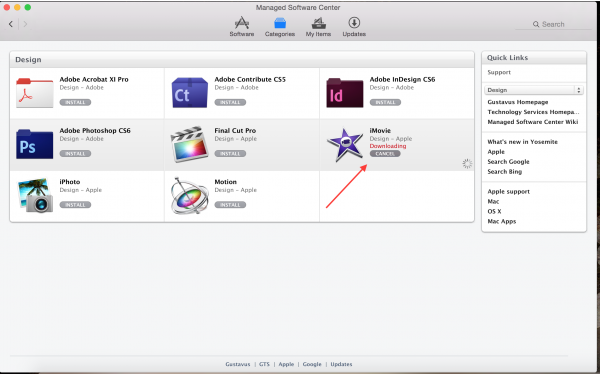Go forward with the right arrow
Viewport: 600px width, 374px height.
[25, 24]
